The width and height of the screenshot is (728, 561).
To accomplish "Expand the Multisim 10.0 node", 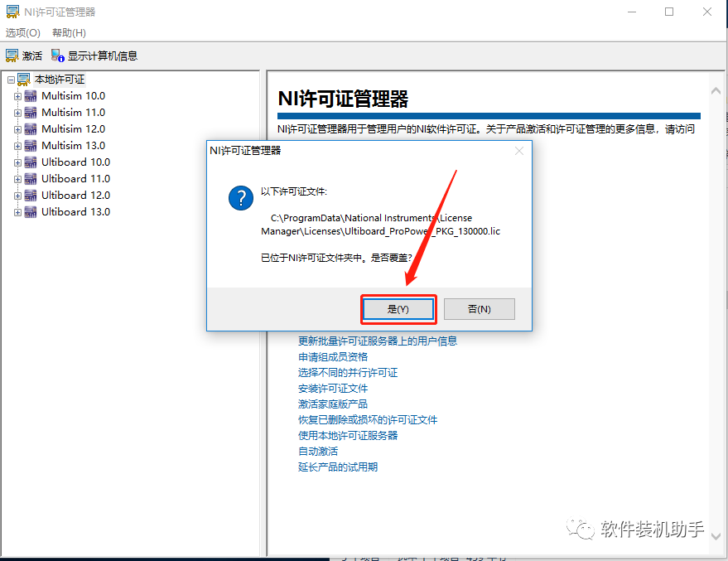I will (x=17, y=97).
